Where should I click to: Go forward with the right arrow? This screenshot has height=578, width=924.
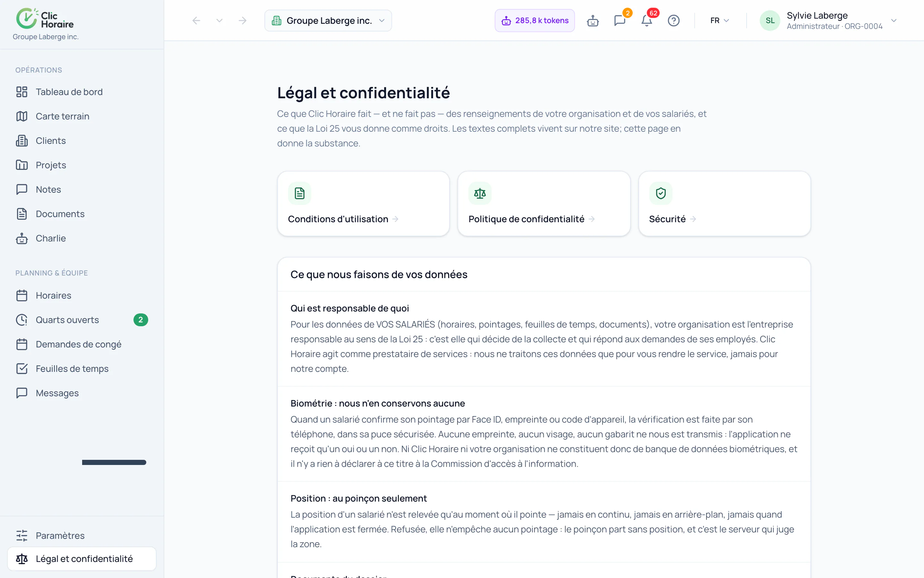click(x=243, y=21)
